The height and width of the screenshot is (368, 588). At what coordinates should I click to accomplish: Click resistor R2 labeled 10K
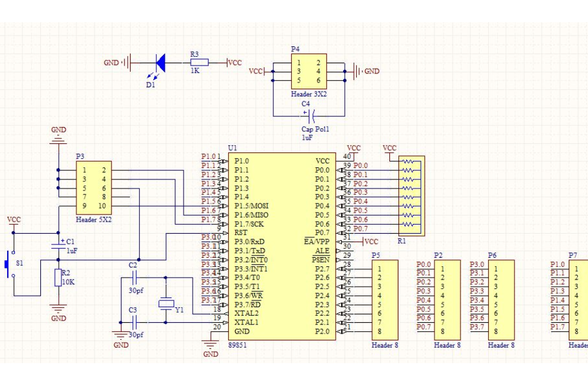coord(58,278)
